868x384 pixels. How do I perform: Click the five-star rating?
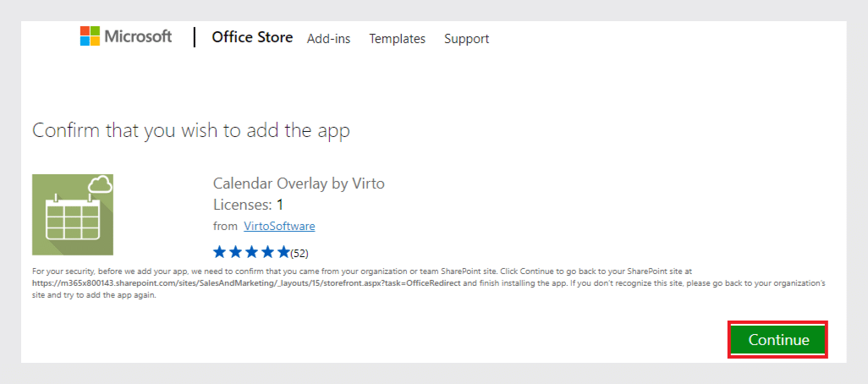(251, 253)
